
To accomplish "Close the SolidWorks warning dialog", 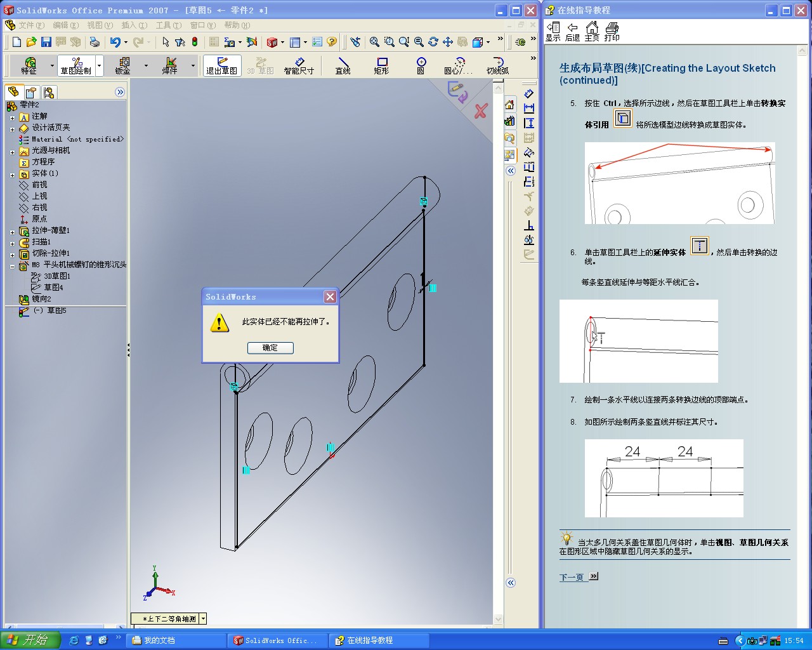I will 330,297.
